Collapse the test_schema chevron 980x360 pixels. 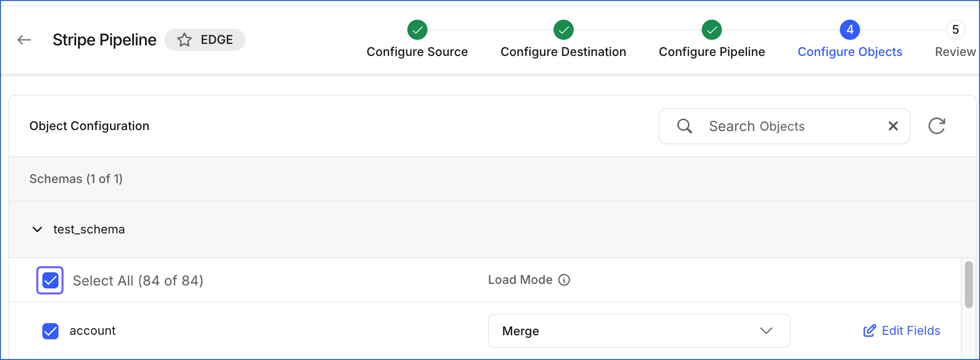[37, 229]
